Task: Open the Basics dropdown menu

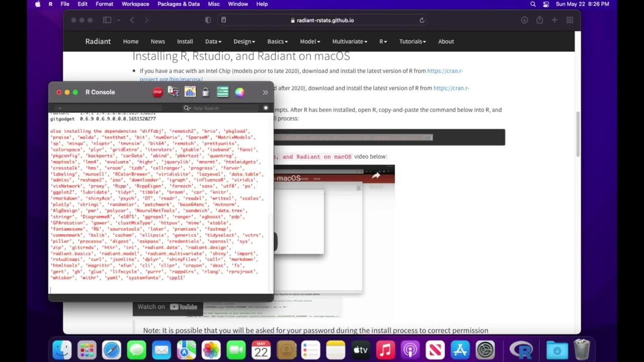Action: (x=278, y=41)
